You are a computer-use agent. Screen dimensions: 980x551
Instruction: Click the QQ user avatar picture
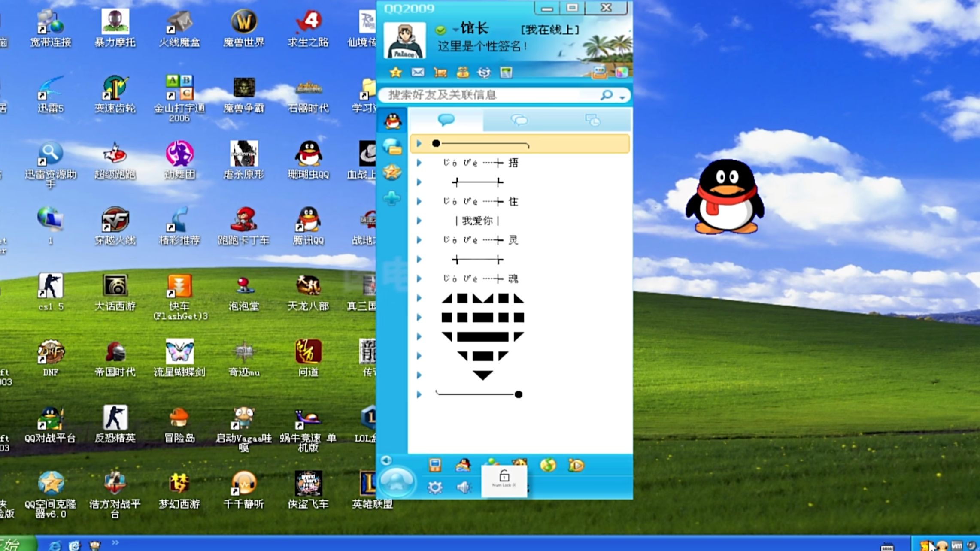[405, 41]
